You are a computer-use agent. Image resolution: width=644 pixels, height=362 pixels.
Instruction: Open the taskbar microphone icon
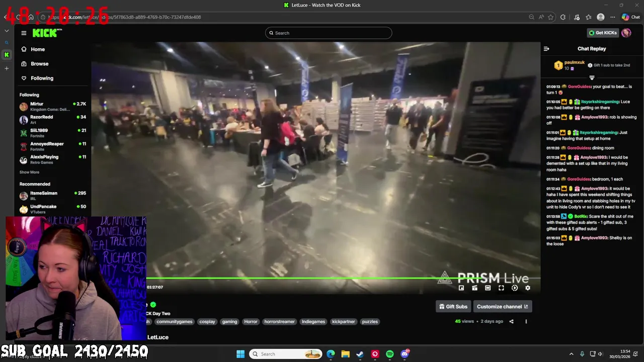click(x=582, y=354)
